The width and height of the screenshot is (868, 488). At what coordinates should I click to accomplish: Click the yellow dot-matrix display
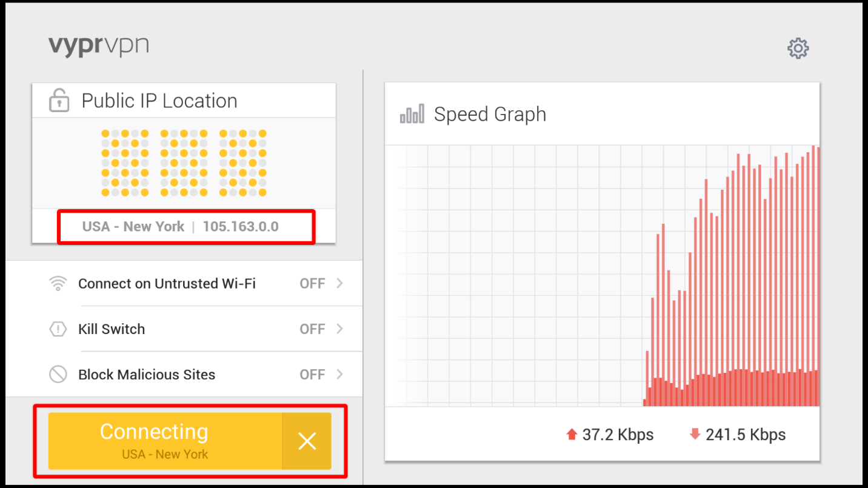[x=184, y=162]
